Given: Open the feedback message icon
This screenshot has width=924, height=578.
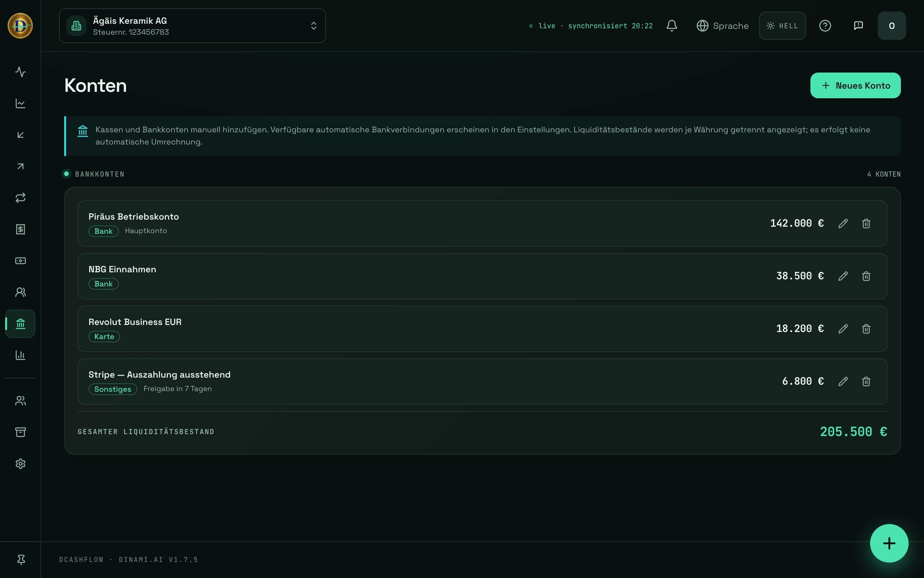Looking at the screenshot, I should (x=858, y=26).
